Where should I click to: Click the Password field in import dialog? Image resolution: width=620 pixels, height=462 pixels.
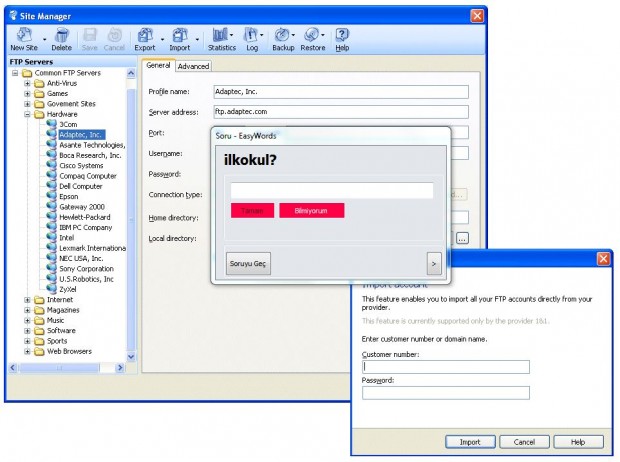446,392
